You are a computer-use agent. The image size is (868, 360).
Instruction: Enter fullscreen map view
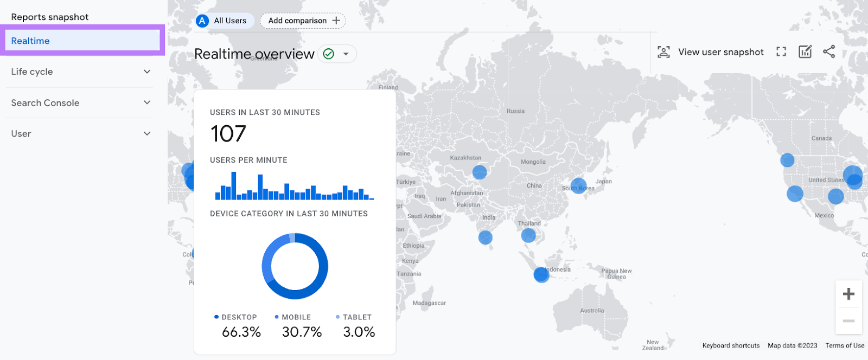click(781, 52)
